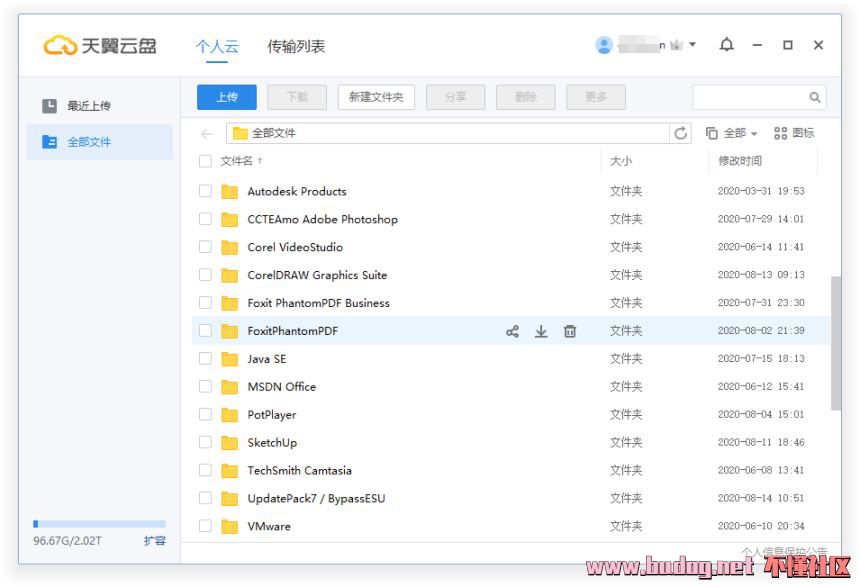Expand the account dropdown arrow
The image size is (860, 587).
[x=693, y=44]
